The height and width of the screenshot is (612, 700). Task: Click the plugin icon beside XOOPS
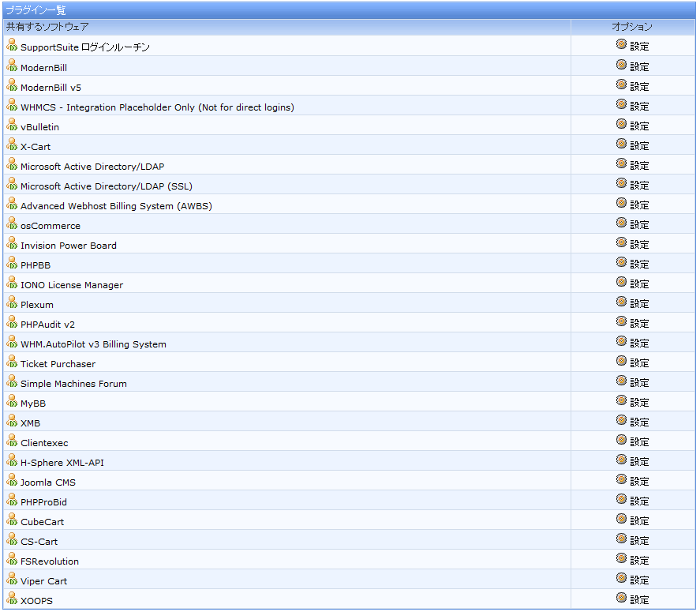click(x=12, y=598)
